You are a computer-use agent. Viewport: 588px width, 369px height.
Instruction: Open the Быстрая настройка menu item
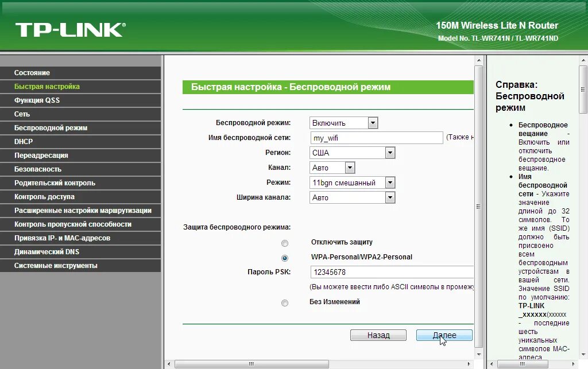point(80,87)
